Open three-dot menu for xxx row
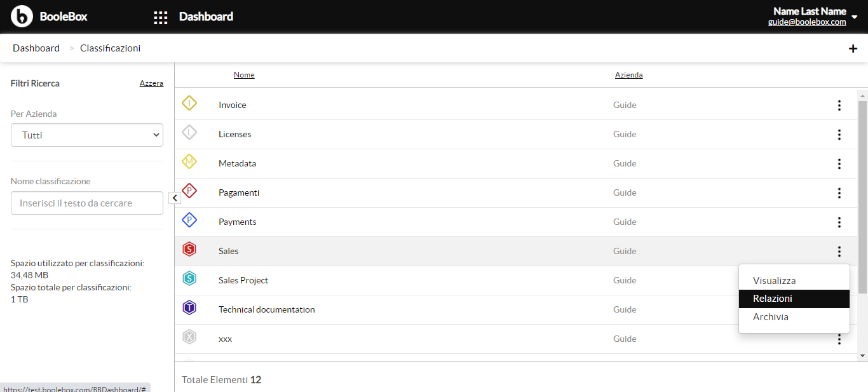Image resolution: width=868 pixels, height=392 pixels. pyautogui.click(x=839, y=339)
